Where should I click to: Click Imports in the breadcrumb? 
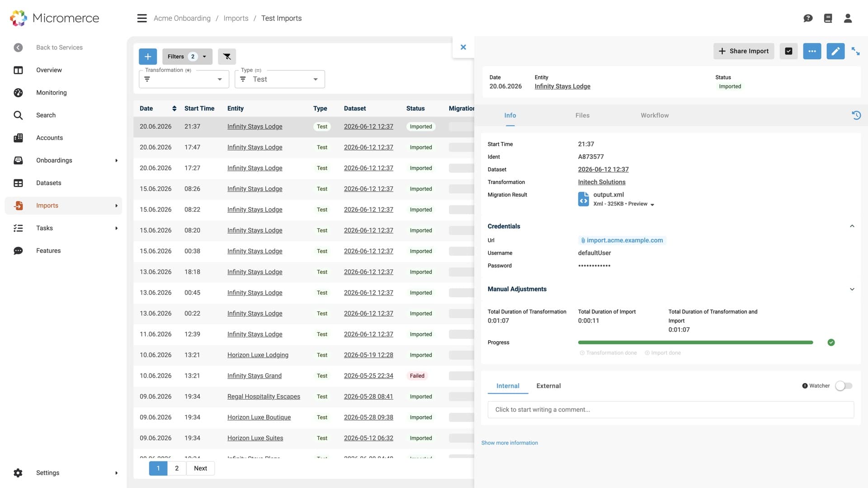pyautogui.click(x=236, y=18)
